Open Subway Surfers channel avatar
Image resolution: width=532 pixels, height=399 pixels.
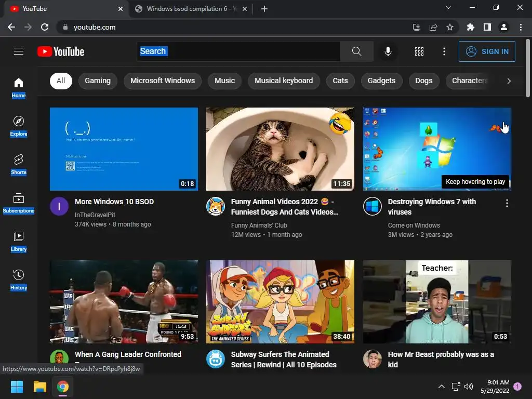[x=216, y=359]
